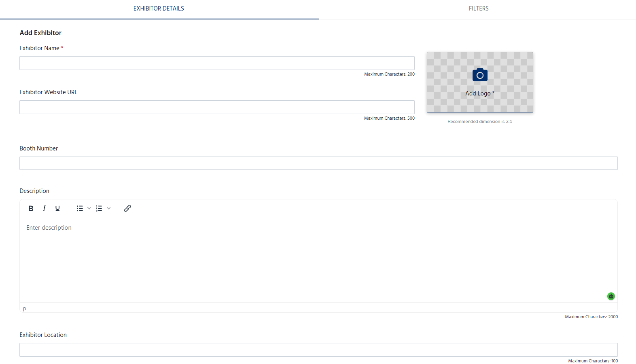Screen dimensions: 636x364
Task: Click the Add Logo upload area
Action: tap(480, 82)
